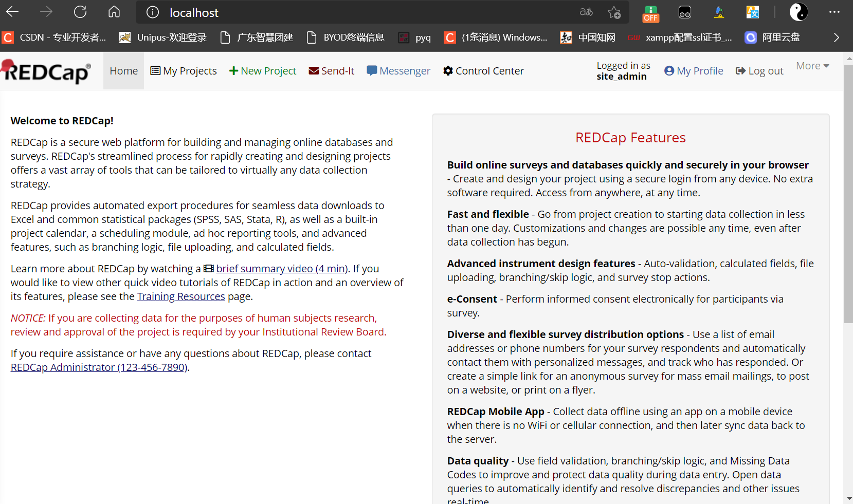Expand the More dropdown in navbar
Viewport: 853px width, 504px height.
pyautogui.click(x=812, y=66)
